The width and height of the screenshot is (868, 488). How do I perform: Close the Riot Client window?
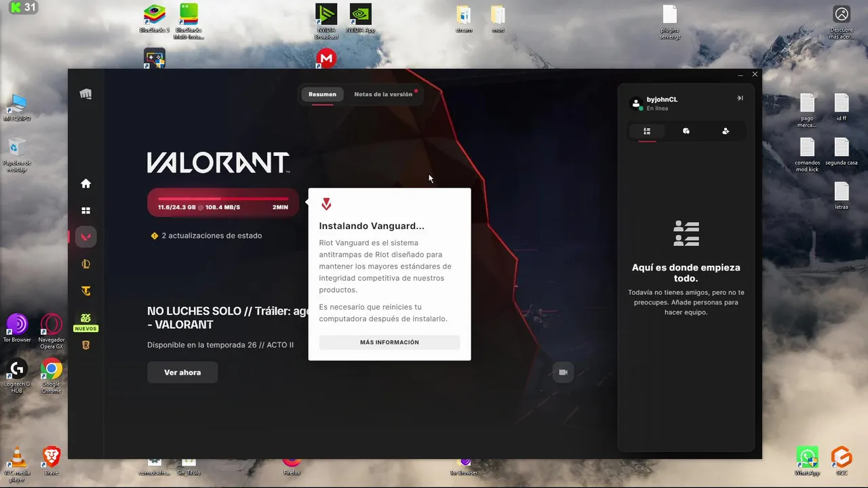click(755, 75)
